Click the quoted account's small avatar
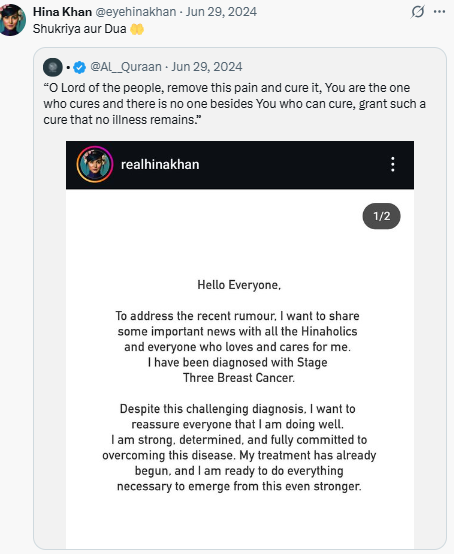Screen dimensions: 454x554 (53, 67)
